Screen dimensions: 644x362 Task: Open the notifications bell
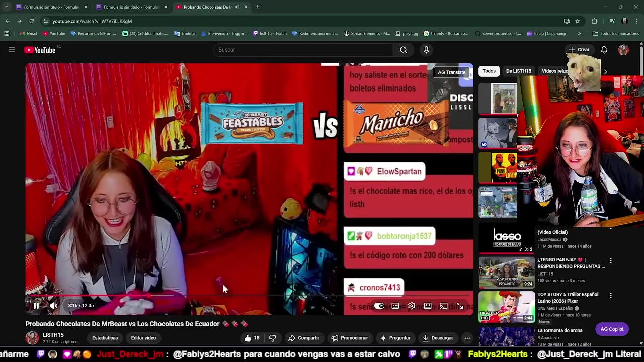click(604, 50)
